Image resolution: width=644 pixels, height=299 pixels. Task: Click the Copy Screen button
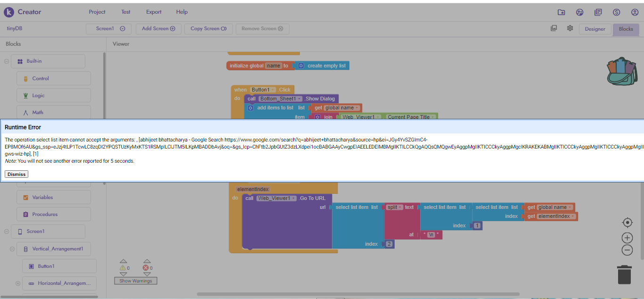click(x=208, y=29)
